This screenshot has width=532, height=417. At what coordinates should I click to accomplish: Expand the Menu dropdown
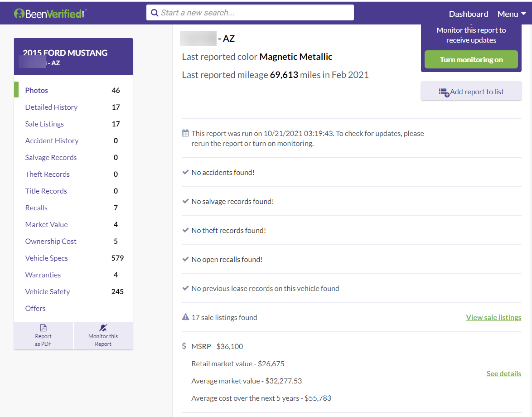pyautogui.click(x=512, y=14)
